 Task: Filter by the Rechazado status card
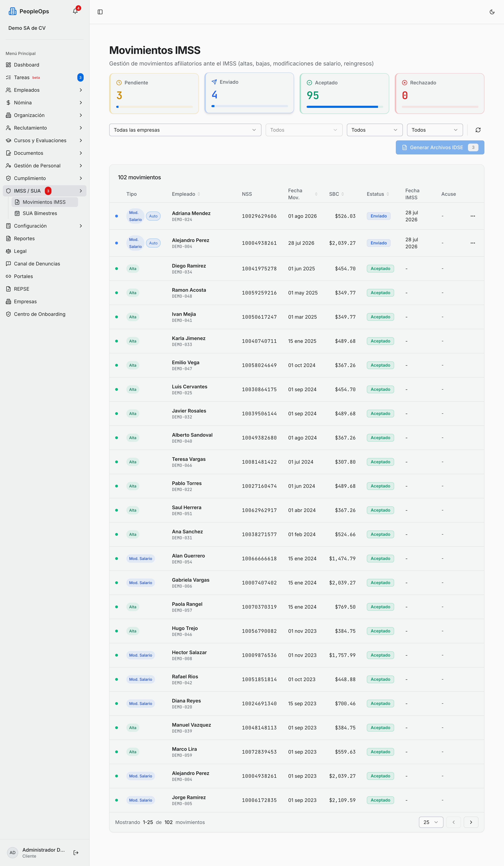[439, 93]
